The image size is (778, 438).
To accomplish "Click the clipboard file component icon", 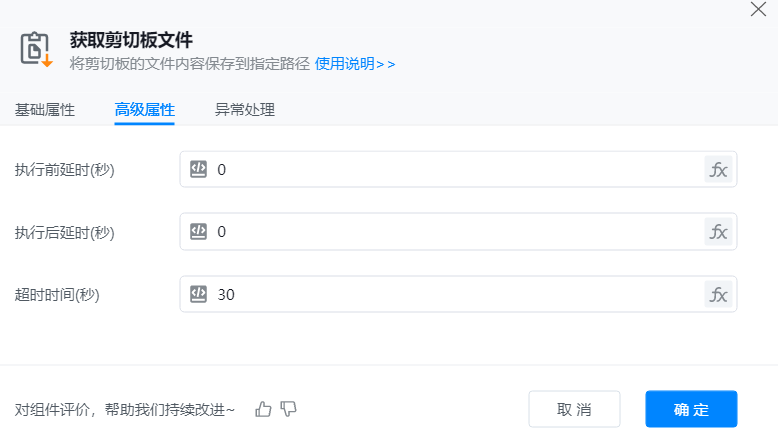I will [x=36, y=49].
